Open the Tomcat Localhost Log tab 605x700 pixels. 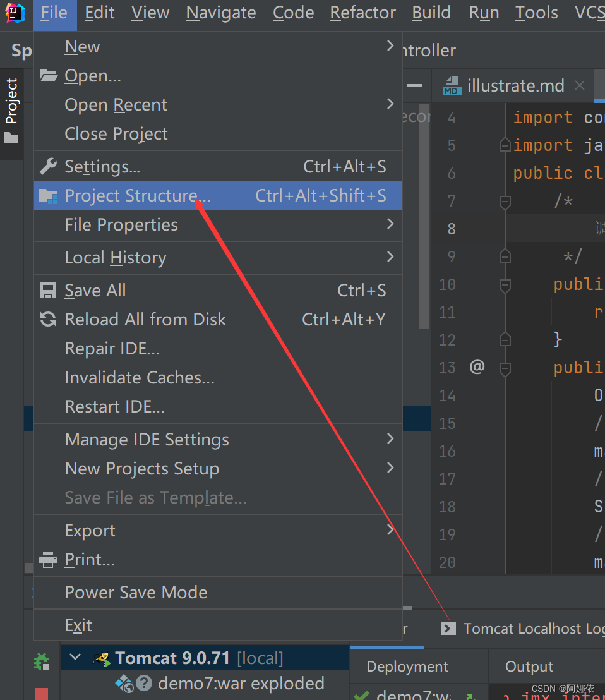coord(522,629)
